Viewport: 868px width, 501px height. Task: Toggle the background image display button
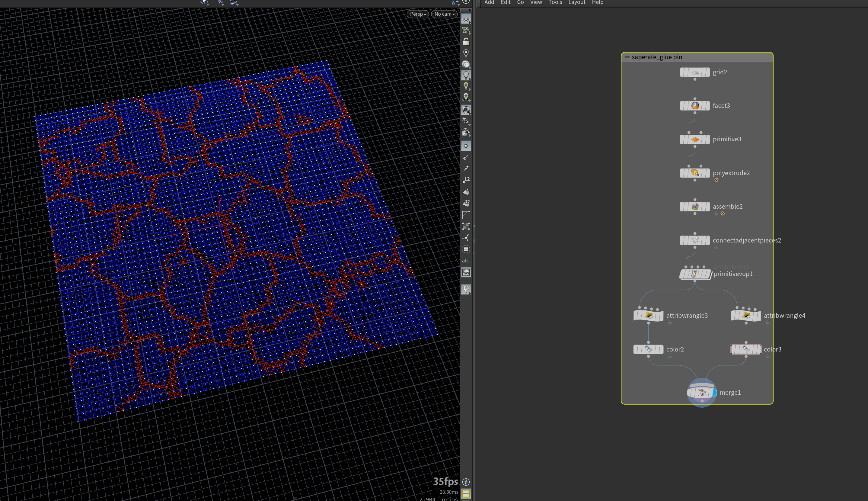pos(466,272)
